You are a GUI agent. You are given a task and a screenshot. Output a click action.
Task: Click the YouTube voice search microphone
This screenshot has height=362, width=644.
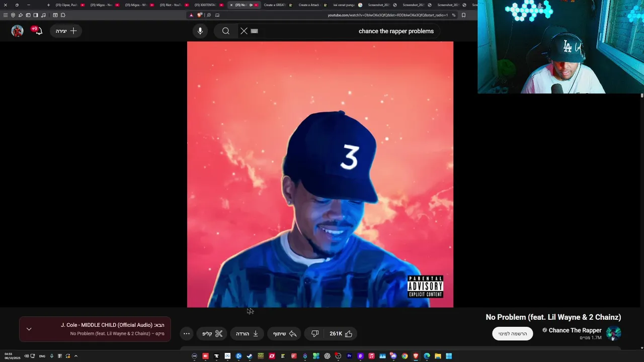[200, 31]
